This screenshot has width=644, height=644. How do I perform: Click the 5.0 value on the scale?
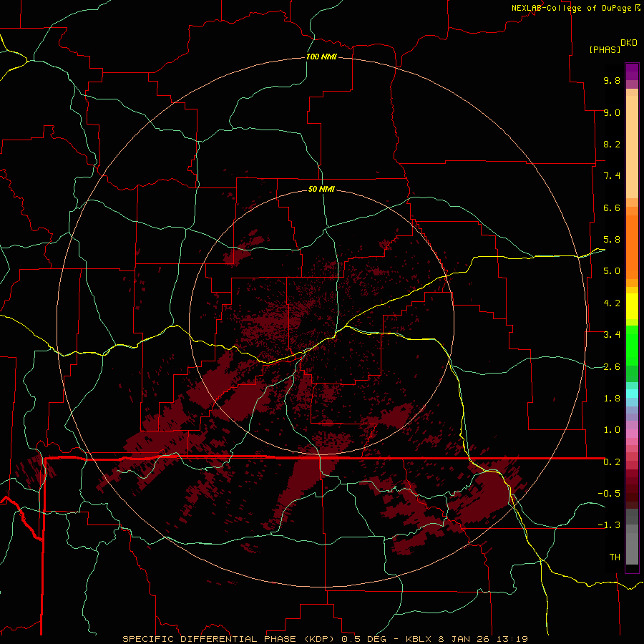click(612, 271)
